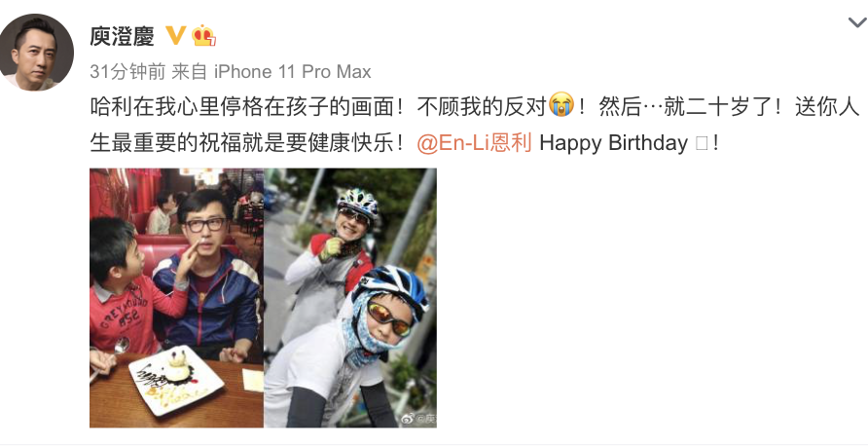This screenshot has height=448, width=868.
Task: Expand the post options chevron
Action: pos(857,22)
